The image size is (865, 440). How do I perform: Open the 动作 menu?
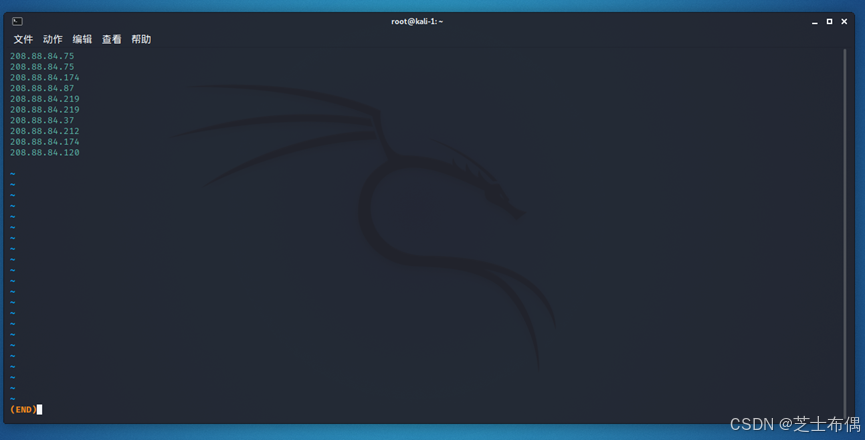pos(52,39)
